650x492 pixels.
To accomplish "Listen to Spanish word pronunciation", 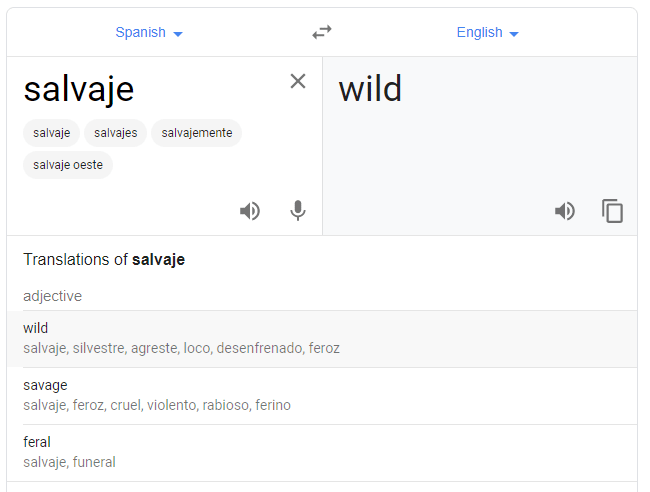I will (x=250, y=211).
